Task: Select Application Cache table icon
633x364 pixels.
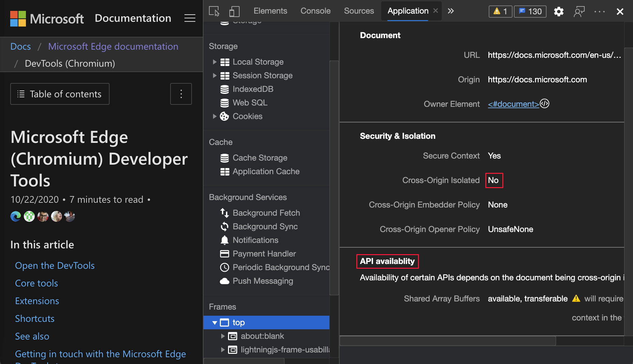Action: point(225,171)
